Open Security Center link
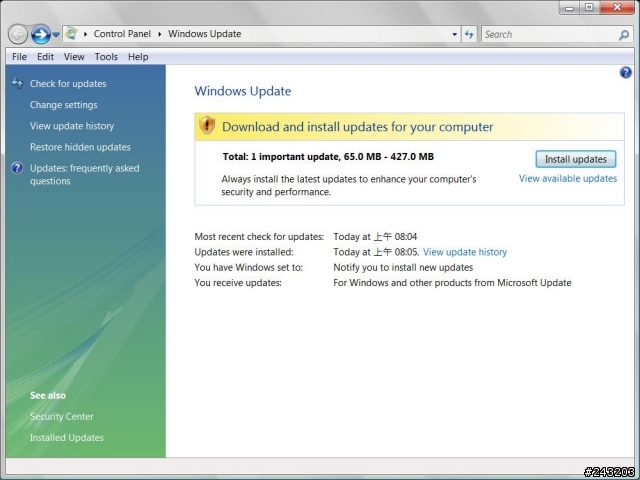 point(62,417)
